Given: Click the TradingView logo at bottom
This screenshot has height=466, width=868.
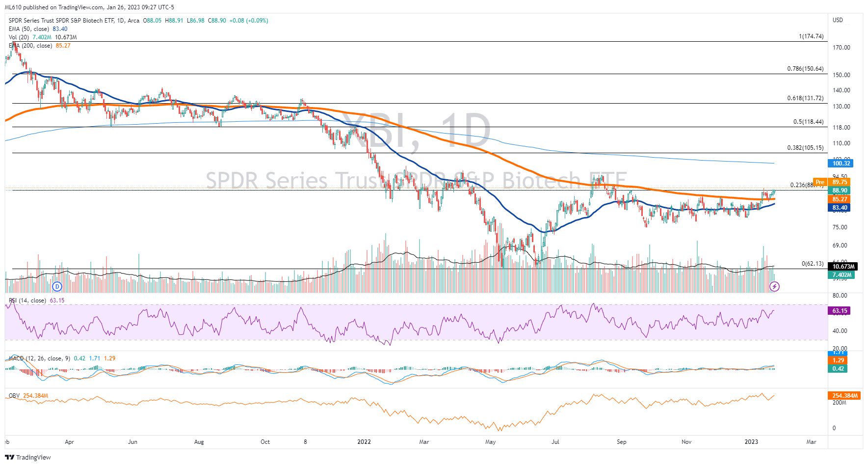Looking at the screenshot, I should pyautogui.click(x=28, y=457).
